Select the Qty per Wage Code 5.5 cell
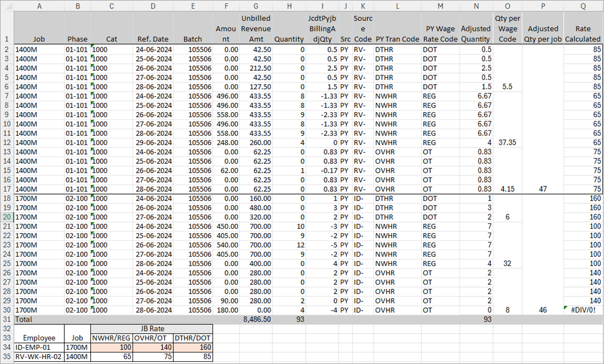 [507, 87]
